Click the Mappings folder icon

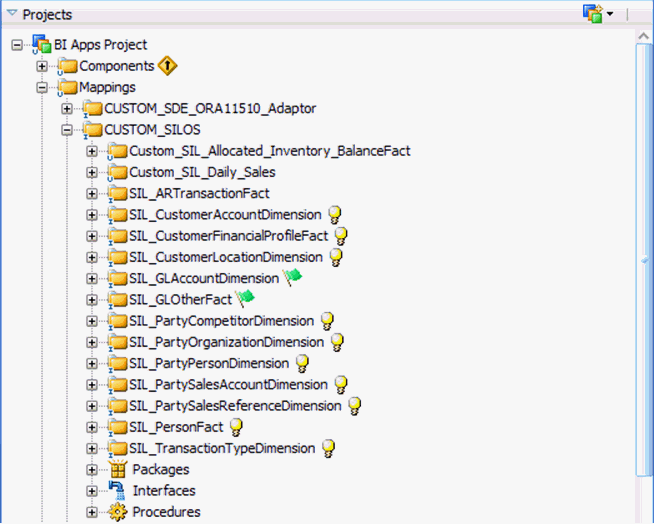[x=68, y=88]
